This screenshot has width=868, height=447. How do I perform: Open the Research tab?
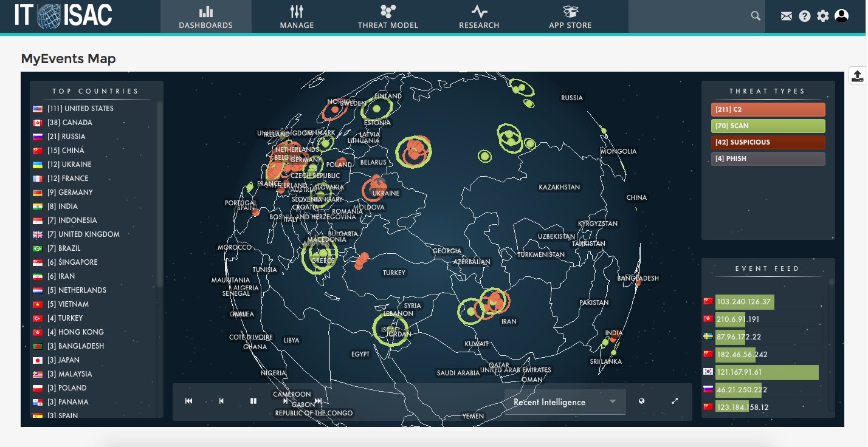[x=479, y=16]
